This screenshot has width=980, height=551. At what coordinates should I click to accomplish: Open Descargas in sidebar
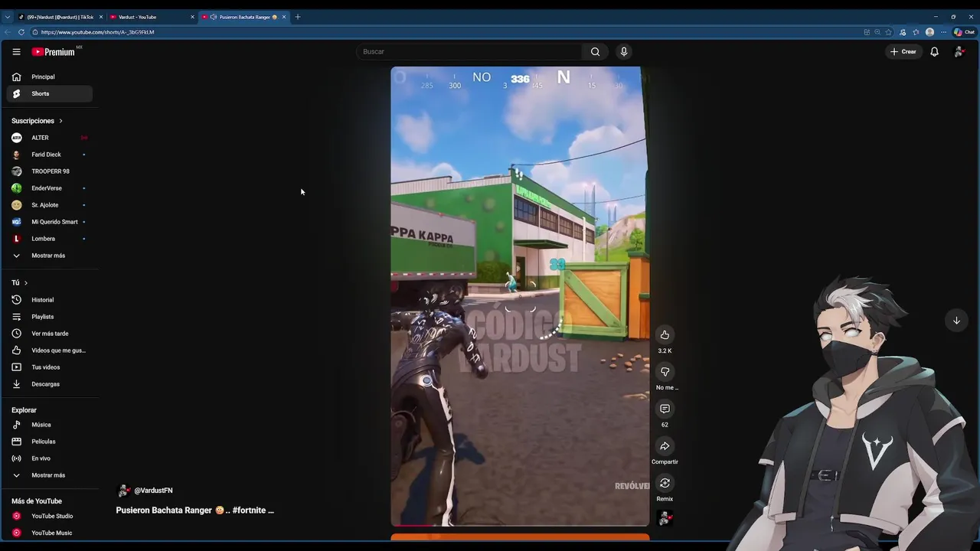50,384
